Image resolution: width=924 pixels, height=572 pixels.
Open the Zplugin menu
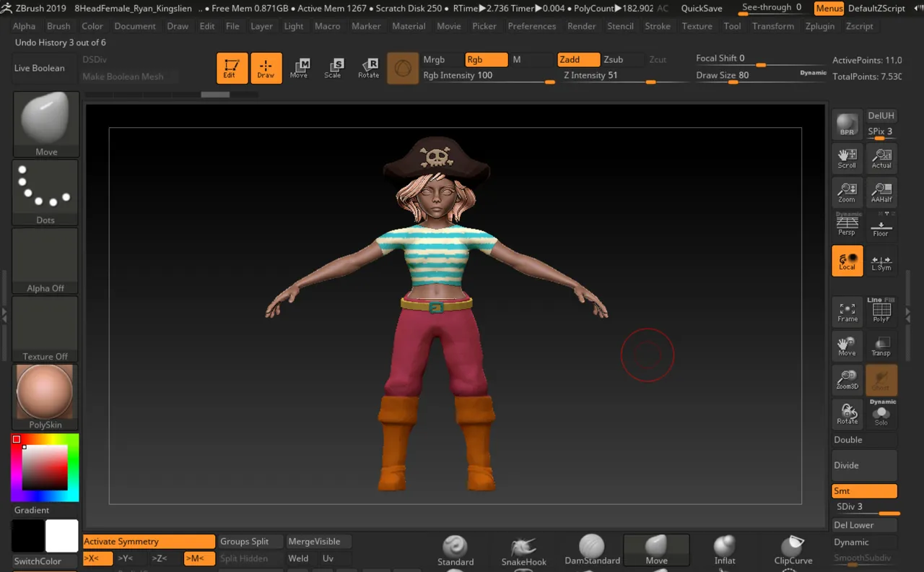819,26
